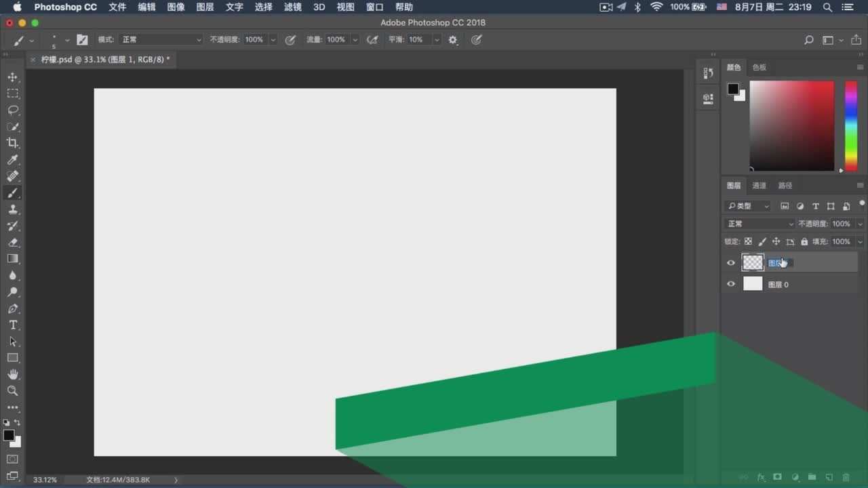Expand 不透明度 slider in options bar
The height and width of the screenshot is (488, 868).
point(273,40)
